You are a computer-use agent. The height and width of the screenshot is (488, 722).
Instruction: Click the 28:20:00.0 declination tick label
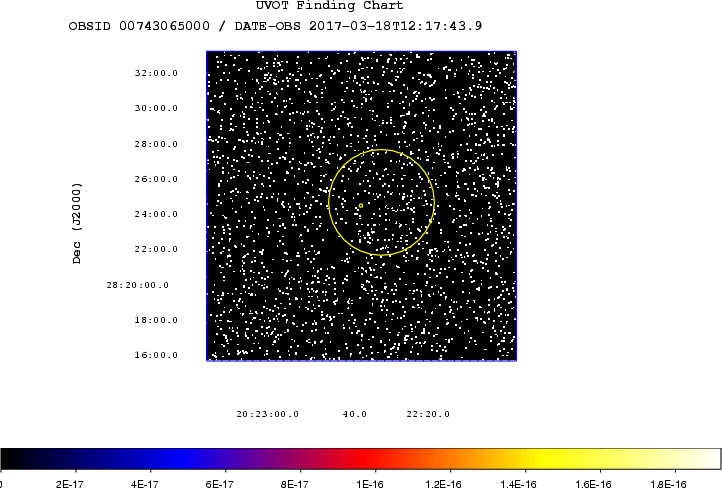click(138, 285)
